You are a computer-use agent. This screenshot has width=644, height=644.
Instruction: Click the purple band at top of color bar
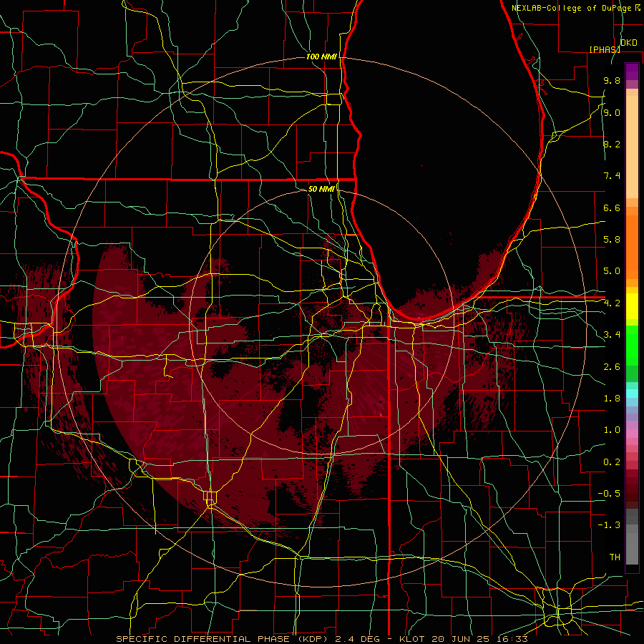coord(632,72)
